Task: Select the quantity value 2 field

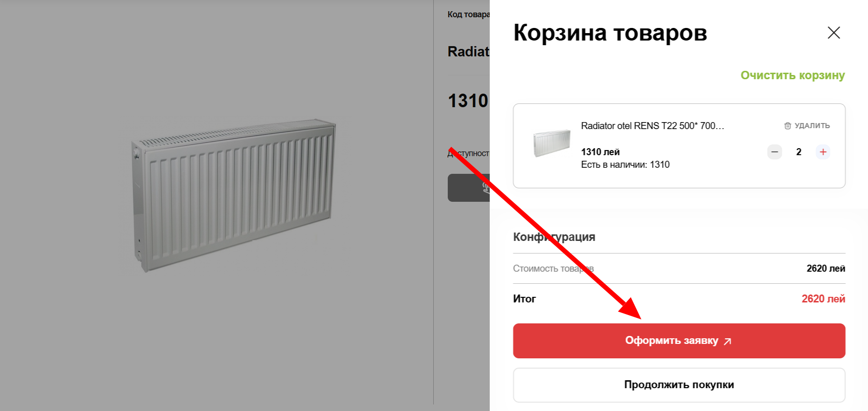Action: pos(799,152)
